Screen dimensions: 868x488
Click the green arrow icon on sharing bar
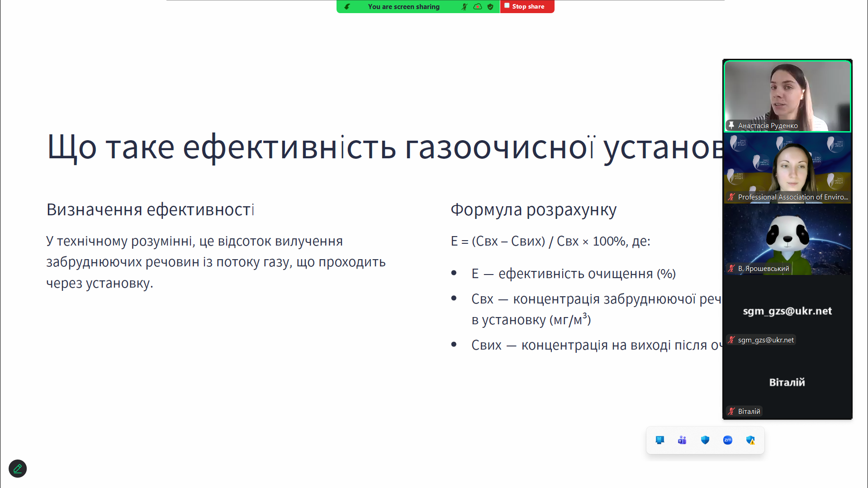(x=347, y=6)
